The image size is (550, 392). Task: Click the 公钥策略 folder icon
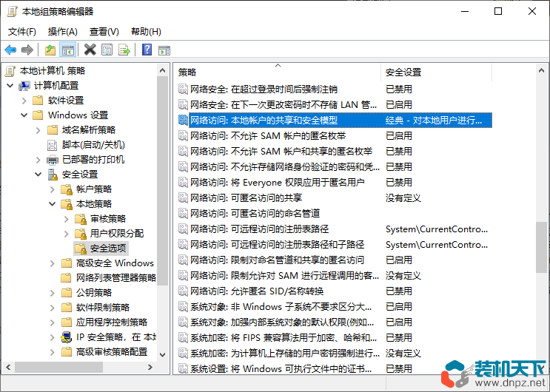[67, 293]
